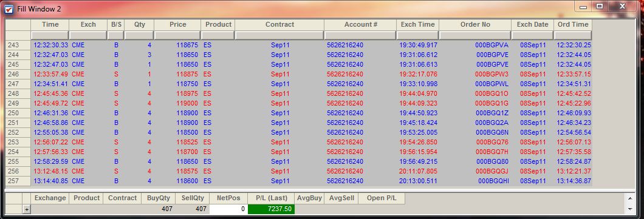This screenshot has width=644, height=219.
Task: Click the summary pane scroll up arrow
Action: tap(631, 198)
